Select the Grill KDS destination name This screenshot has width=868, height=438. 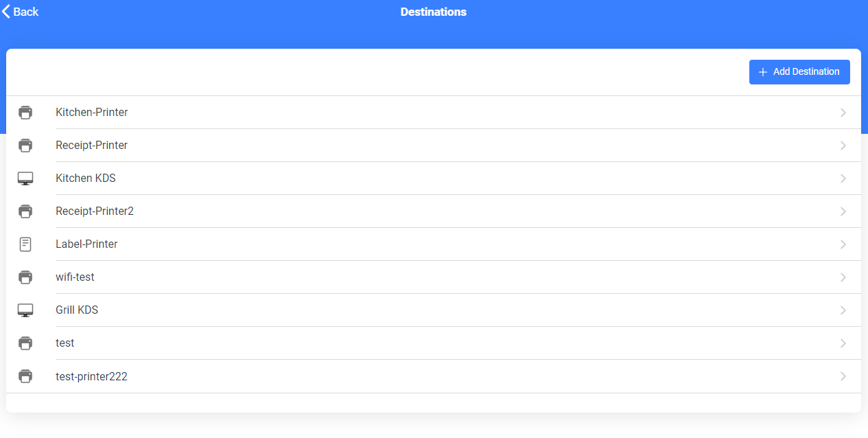coord(77,310)
